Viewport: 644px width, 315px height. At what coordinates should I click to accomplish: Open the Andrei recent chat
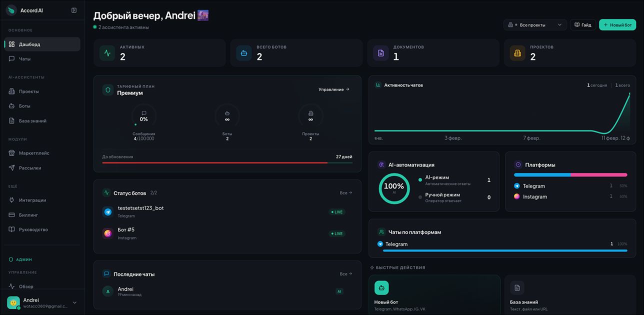pos(227,291)
